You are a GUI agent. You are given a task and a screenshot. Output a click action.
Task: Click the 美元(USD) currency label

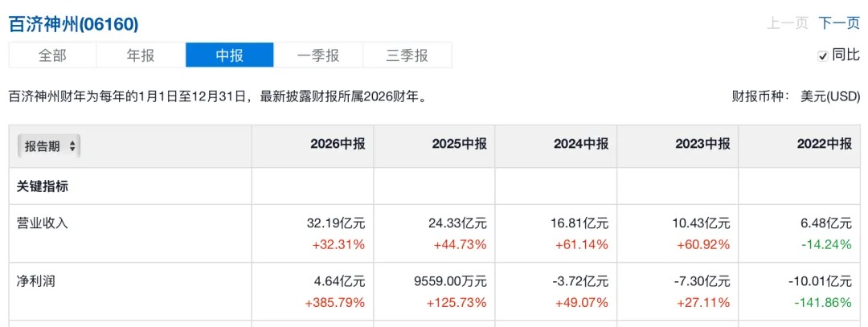(x=830, y=97)
